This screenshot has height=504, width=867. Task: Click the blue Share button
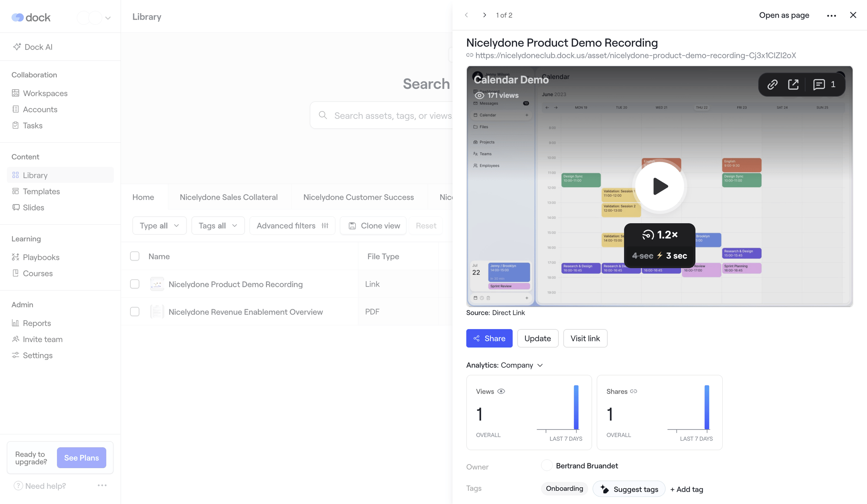[489, 339]
